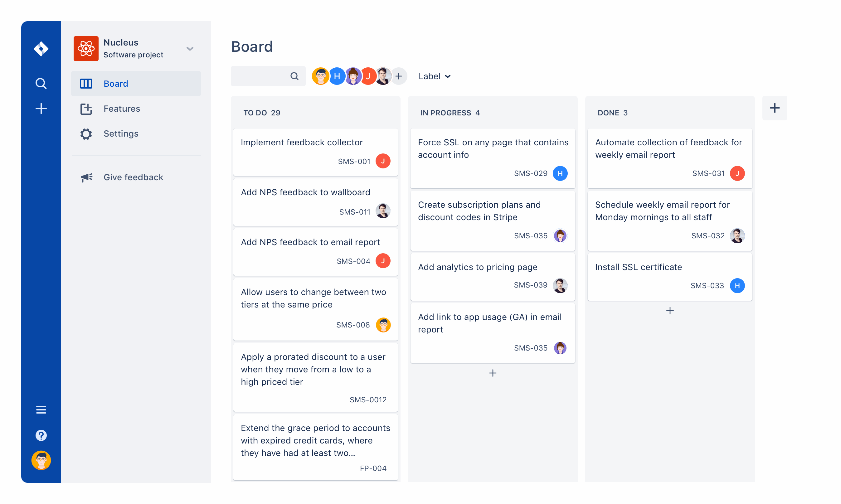Expand the project switcher chevron next to Nucleus
The width and height of the screenshot is (841, 504).
coord(190,49)
